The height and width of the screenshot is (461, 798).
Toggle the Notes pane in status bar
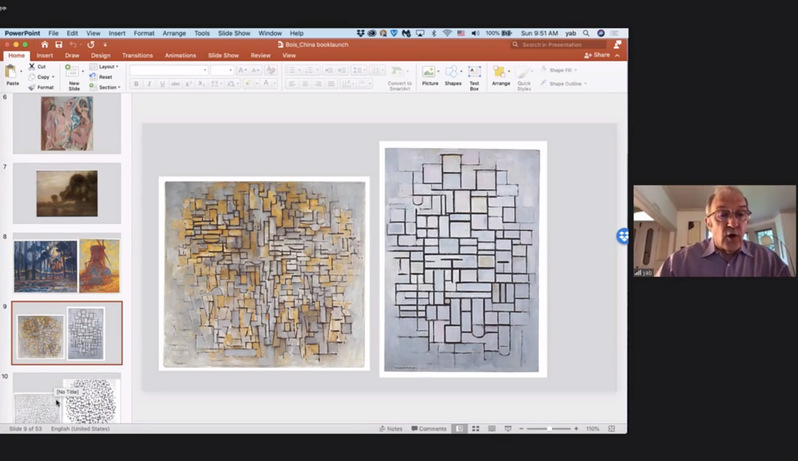click(391, 428)
